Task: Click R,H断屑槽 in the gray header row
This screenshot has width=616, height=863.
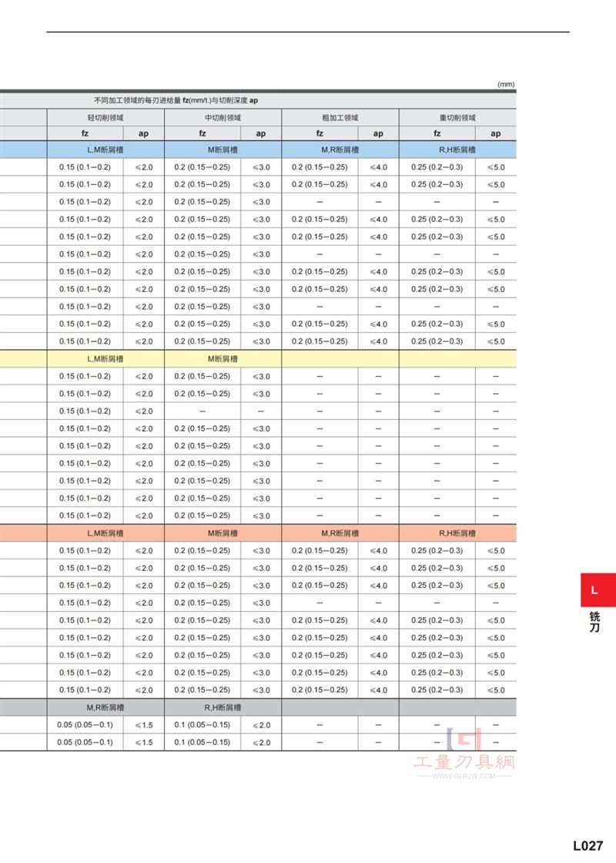Action: (x=223, y=708)
